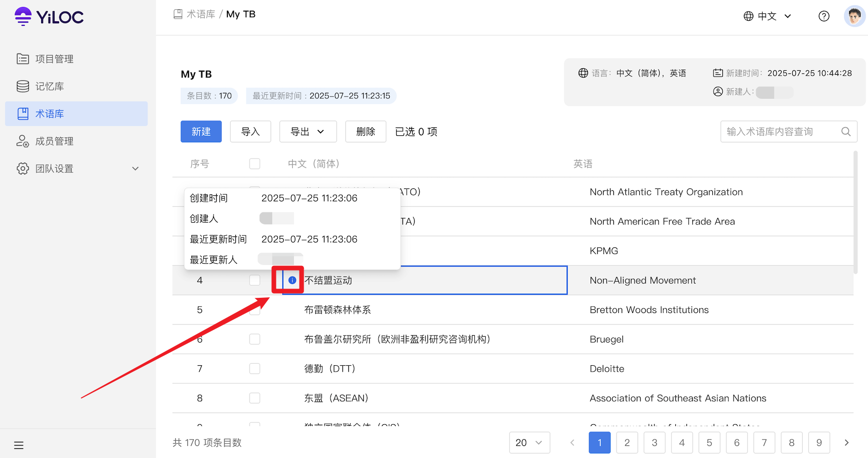Click the 删除 button
This screenshot has width=868, height=458.
point(366,132)
